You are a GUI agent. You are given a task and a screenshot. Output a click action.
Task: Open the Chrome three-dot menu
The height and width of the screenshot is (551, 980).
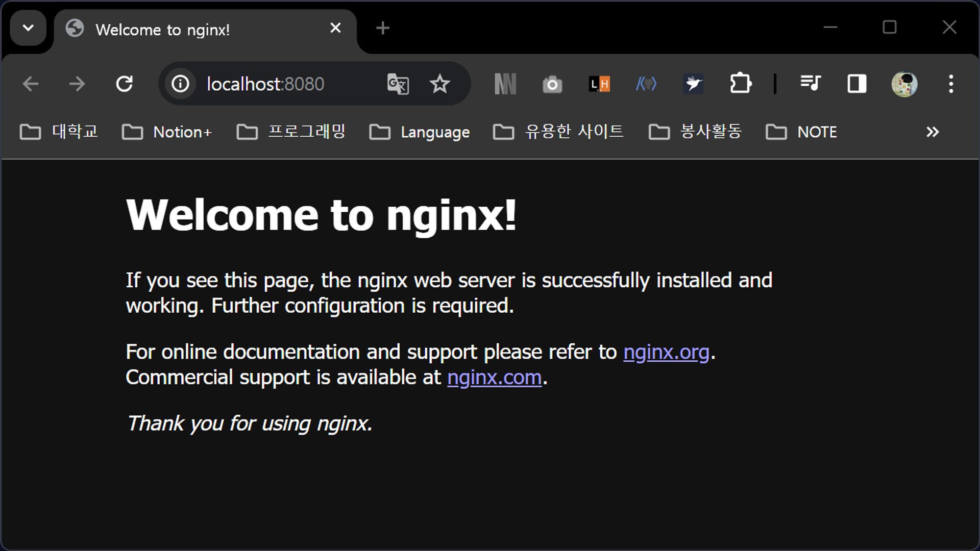[951, 84]
